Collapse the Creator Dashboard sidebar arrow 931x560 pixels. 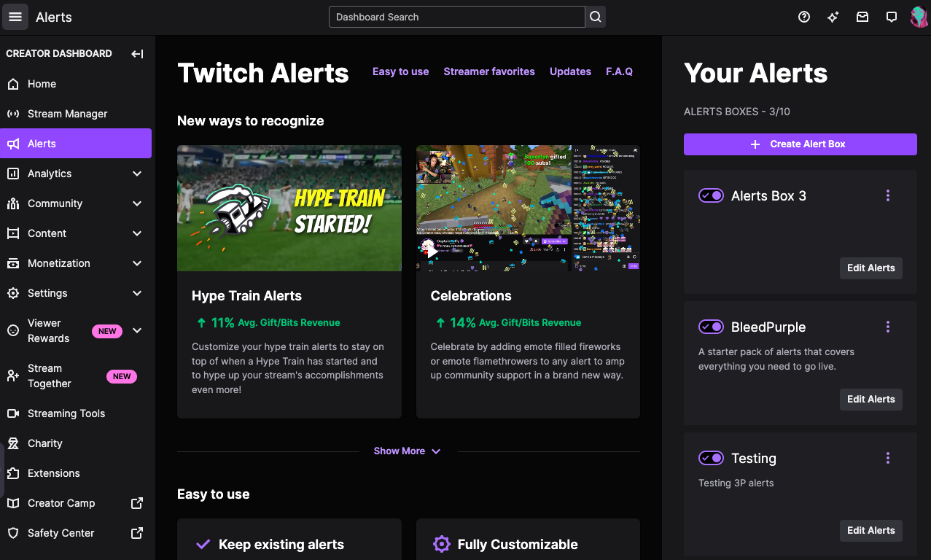(137, 53)
